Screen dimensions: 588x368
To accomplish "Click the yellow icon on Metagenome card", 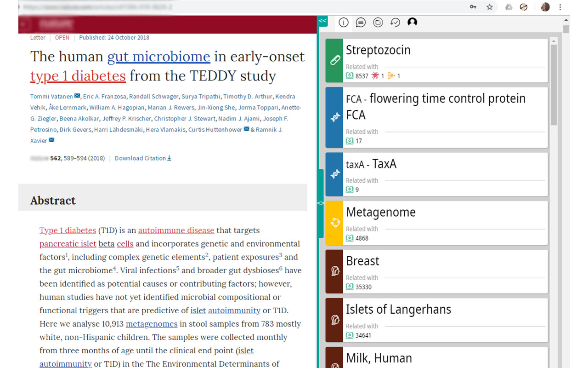I will point(334,223).
